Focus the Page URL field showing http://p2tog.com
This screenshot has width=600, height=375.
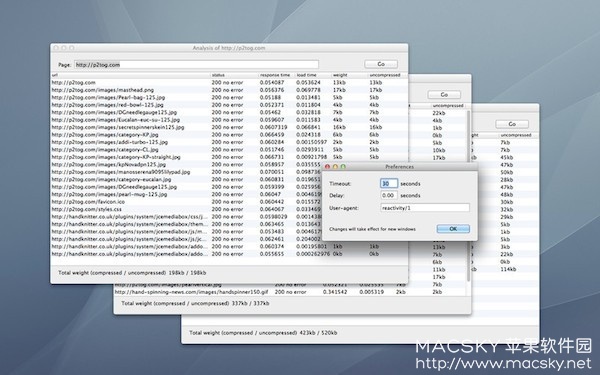pos(196,65)
